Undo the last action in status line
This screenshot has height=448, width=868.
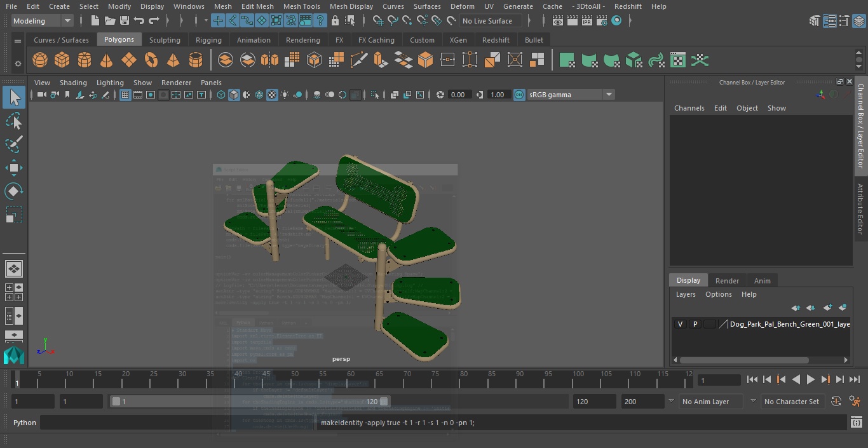click(x=139, y=21)
